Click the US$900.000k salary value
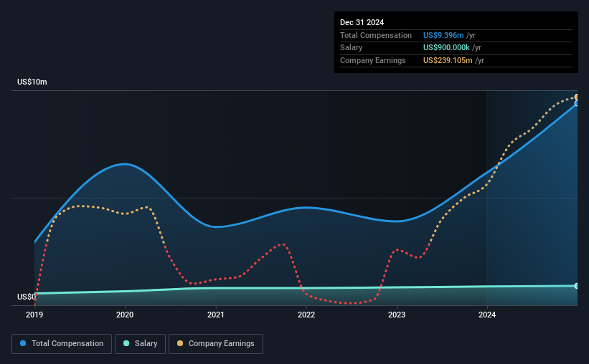 tap(446, 48)
